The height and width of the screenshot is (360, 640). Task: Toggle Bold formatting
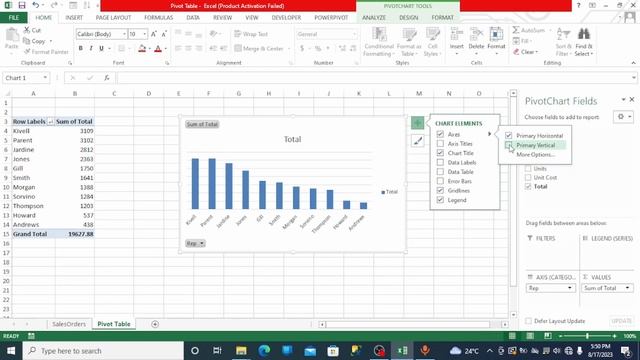81,49
